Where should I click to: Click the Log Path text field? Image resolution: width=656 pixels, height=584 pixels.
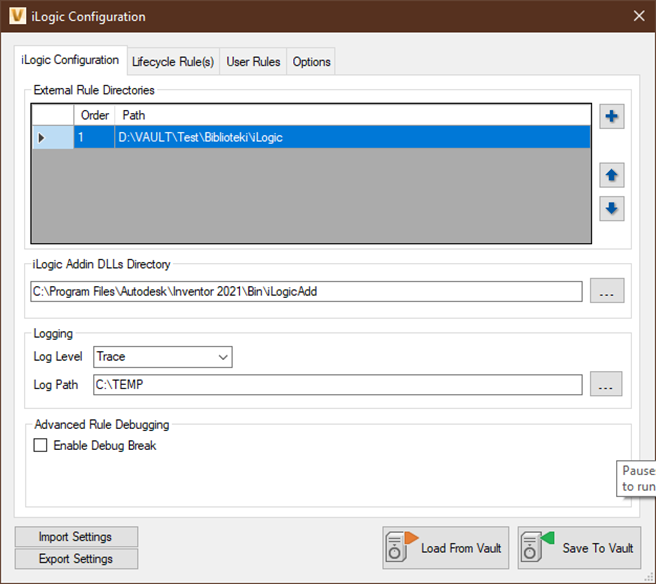point(336,384)
